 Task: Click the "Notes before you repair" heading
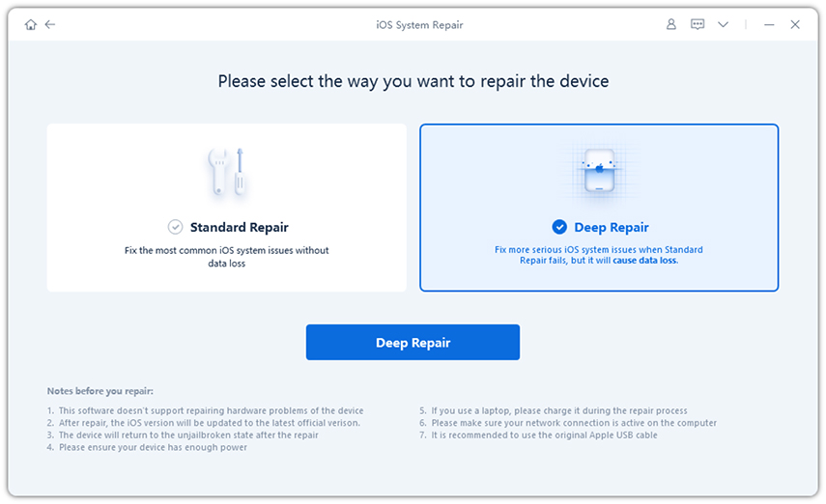(100, 391)
